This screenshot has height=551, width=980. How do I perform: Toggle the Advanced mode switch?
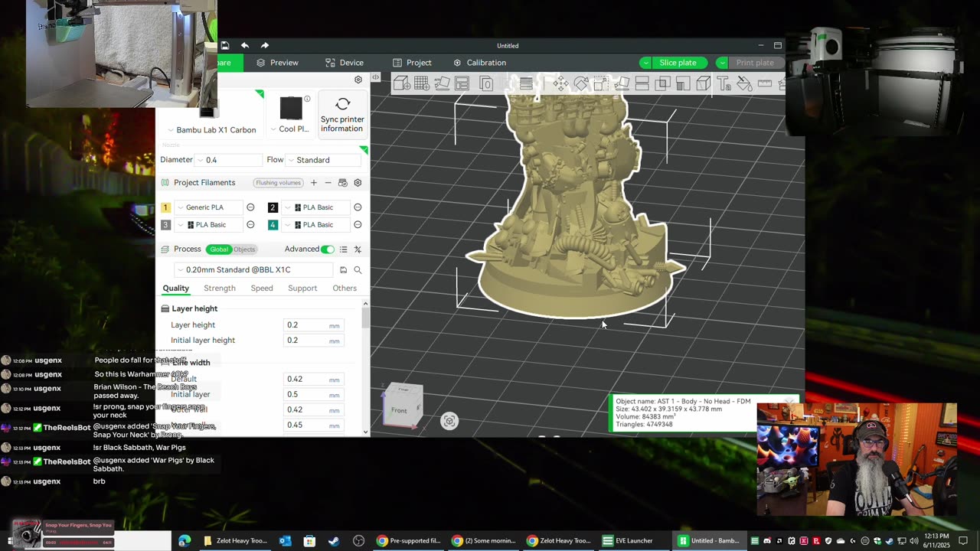(328, 249)
